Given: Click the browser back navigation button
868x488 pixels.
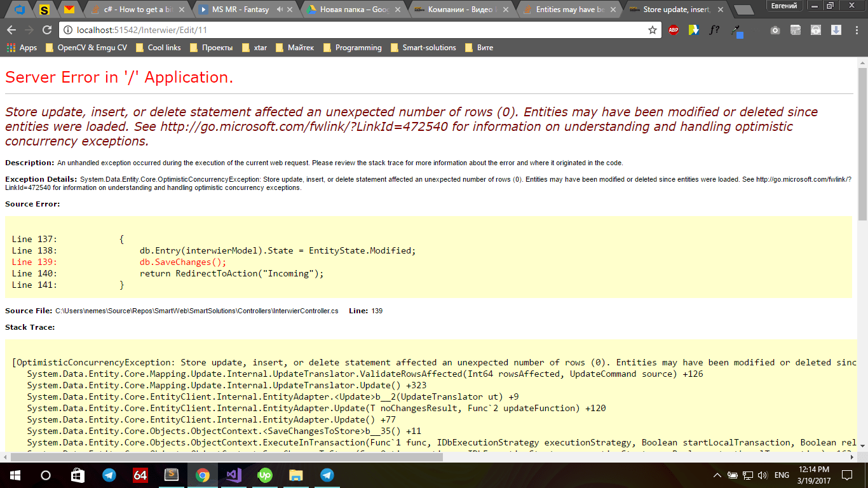Looking at the screenshot, I should (x=11, y=30).
